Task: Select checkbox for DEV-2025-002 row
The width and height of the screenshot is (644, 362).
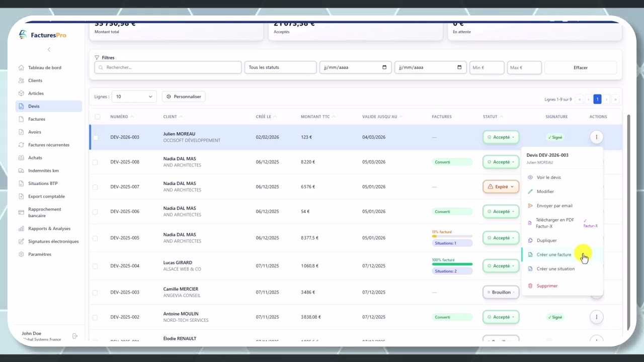Action: tap(95, 317)
